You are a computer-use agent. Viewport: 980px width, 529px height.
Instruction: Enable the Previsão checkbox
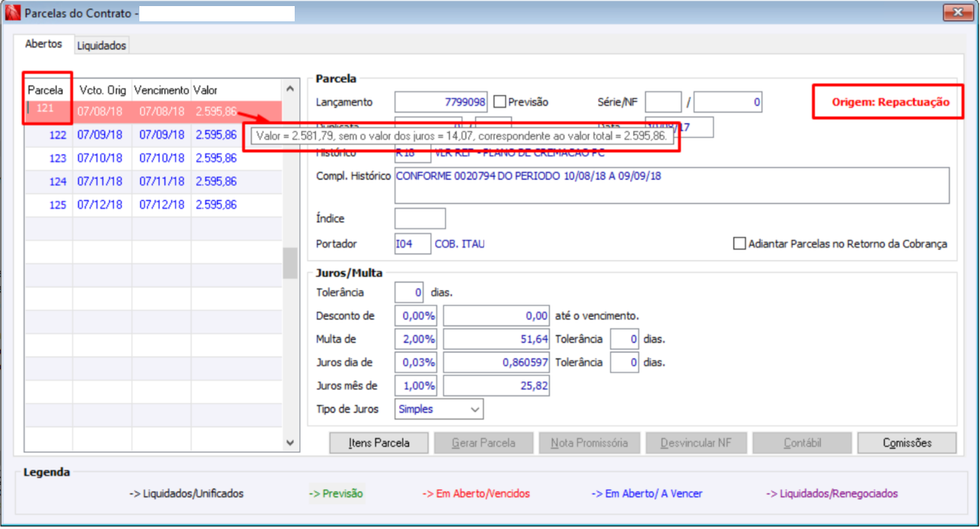pos(500,101)
